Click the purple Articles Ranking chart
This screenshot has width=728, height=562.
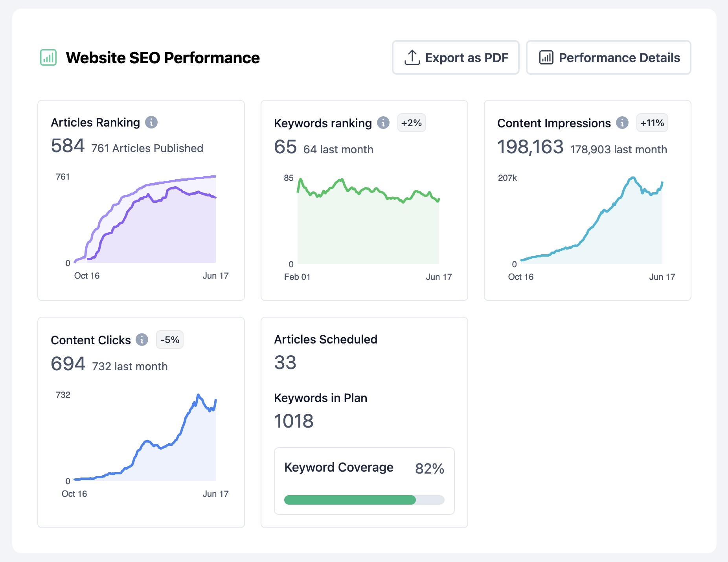pyautogui.click(x=145, y=219)
